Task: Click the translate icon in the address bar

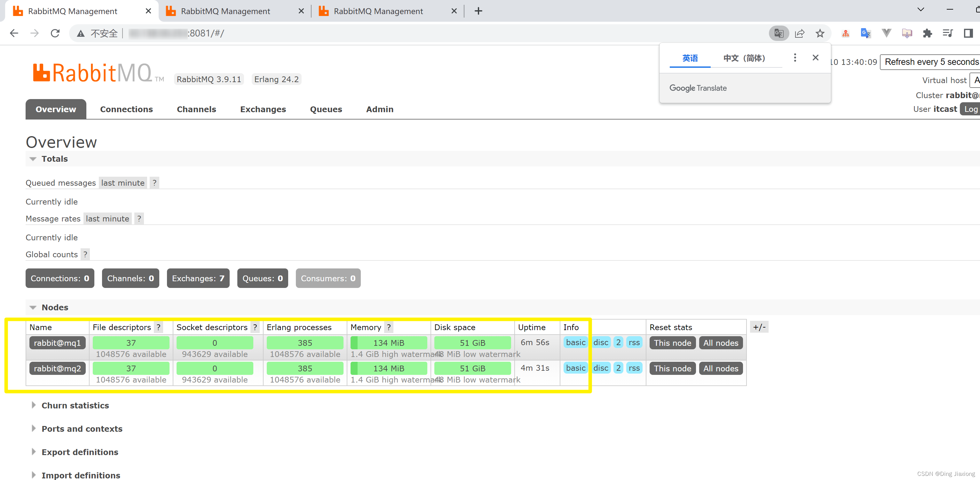Action: [x=778, y=34]
